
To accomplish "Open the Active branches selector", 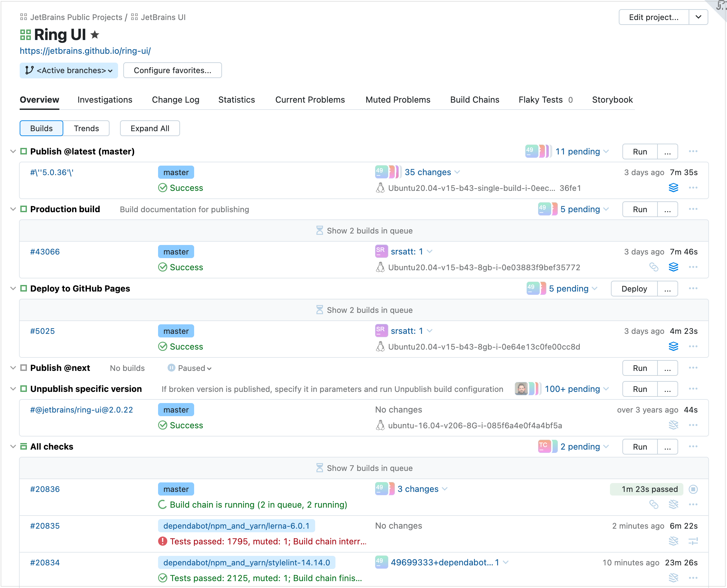I will tap(69, 71).
